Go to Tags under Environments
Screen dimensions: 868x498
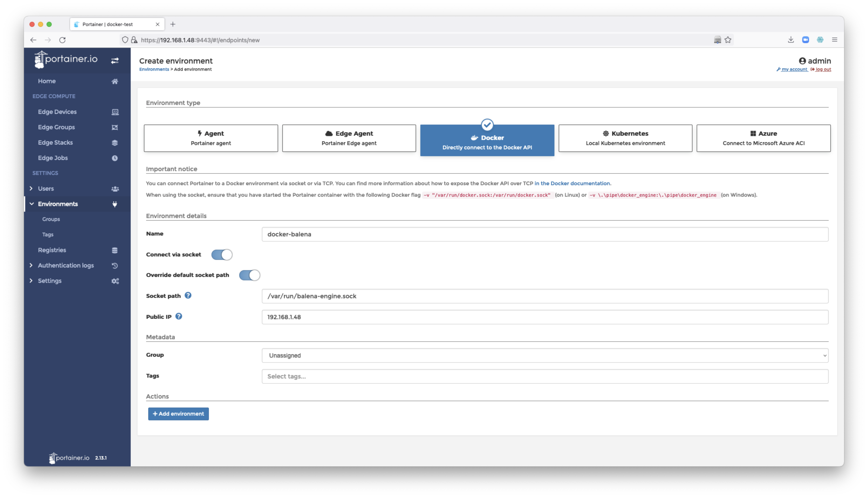[x=48, y=235]
